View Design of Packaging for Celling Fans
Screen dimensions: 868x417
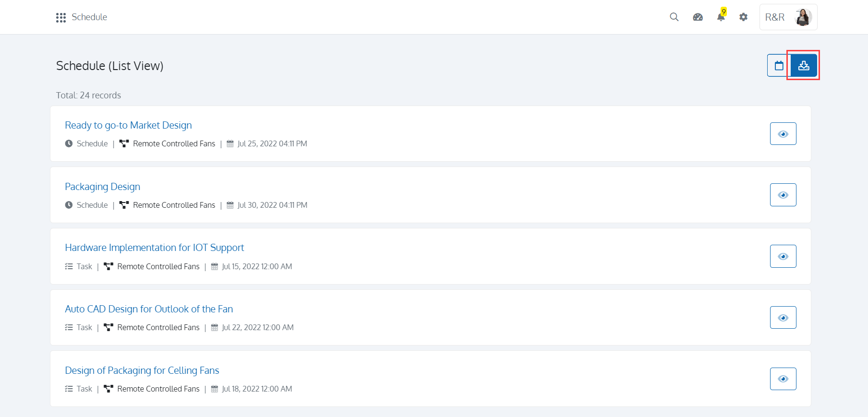pyautogui.click(x=783, y=379)
